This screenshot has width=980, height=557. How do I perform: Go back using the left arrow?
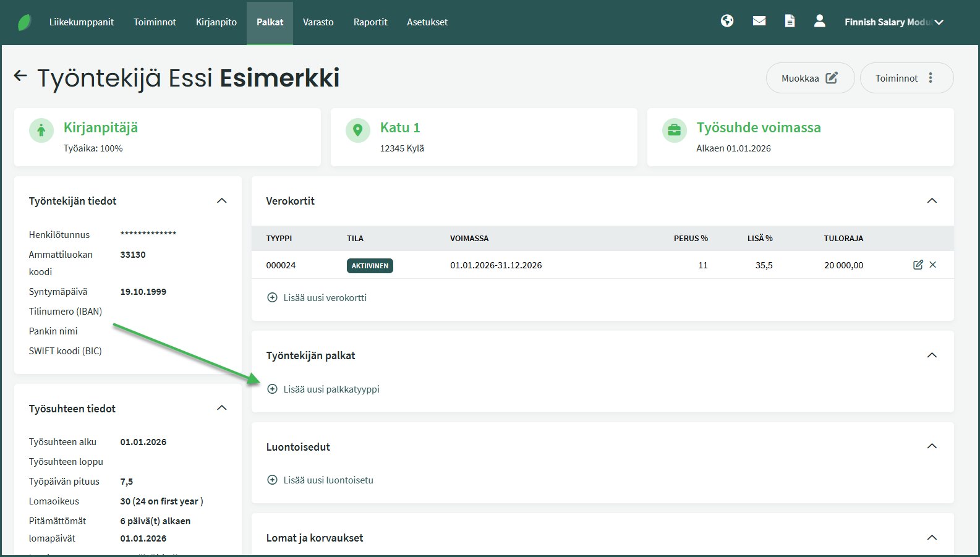pos(20,76)
